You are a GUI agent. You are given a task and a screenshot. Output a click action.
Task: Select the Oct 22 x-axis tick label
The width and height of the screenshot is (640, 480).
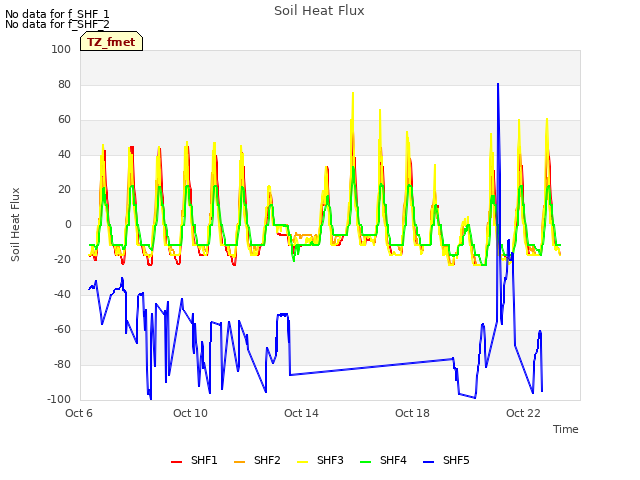(523, 413)
